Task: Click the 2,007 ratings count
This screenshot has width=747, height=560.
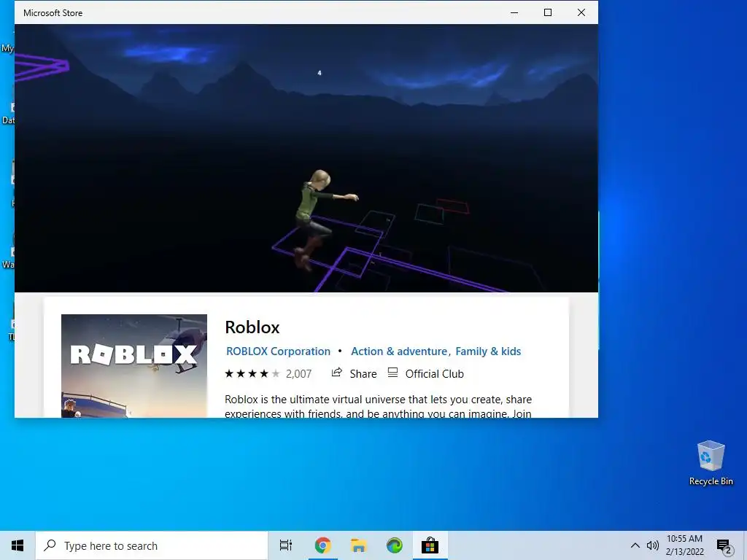Action: (298, 374)
